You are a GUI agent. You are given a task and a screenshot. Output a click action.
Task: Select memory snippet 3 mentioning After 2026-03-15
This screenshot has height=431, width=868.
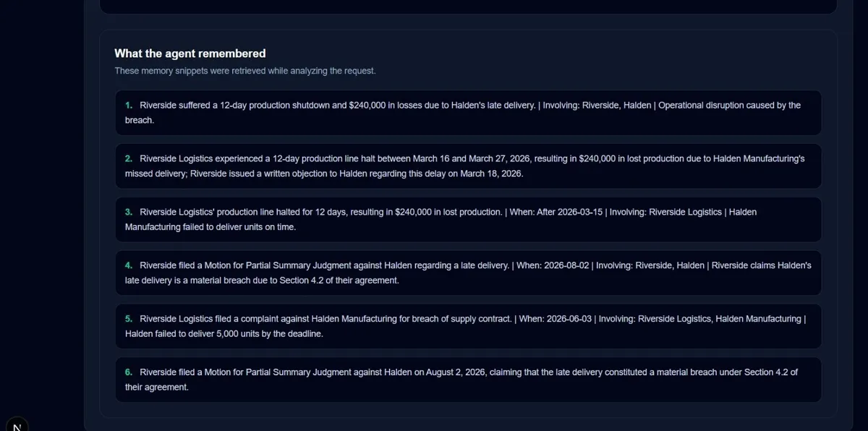468,219
